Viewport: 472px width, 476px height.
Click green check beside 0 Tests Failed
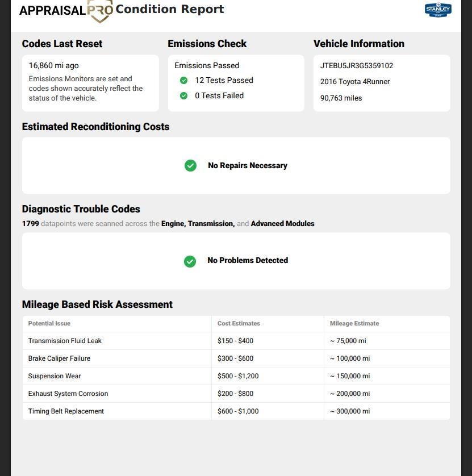pyautogui.click(x=183, y=95)
